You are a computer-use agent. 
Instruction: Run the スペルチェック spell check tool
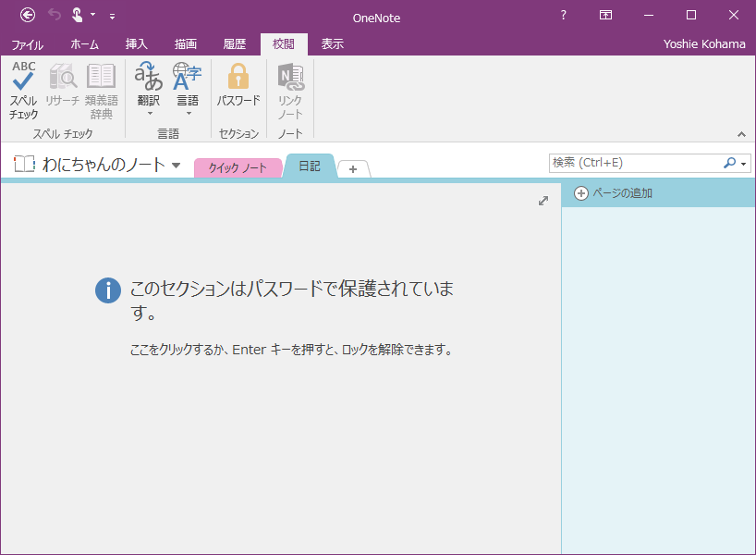[x=22, y=88]
